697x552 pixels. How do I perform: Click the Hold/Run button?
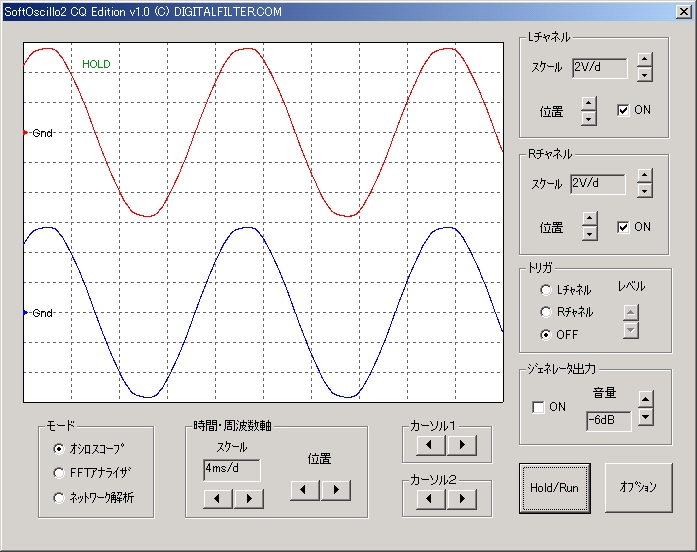pyautogui.click(x=554, y=488)
